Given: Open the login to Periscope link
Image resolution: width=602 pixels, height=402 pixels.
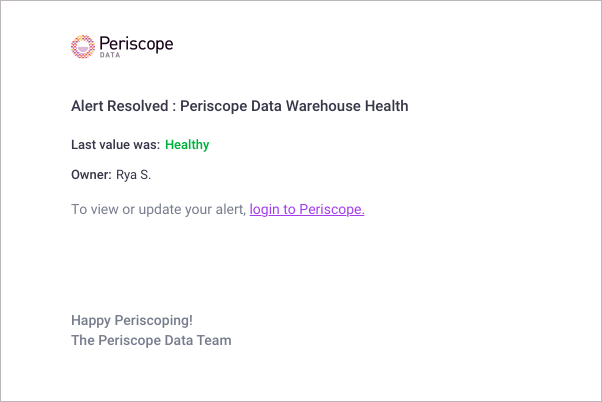Looking at the screenshot, I should click(307, 209).
